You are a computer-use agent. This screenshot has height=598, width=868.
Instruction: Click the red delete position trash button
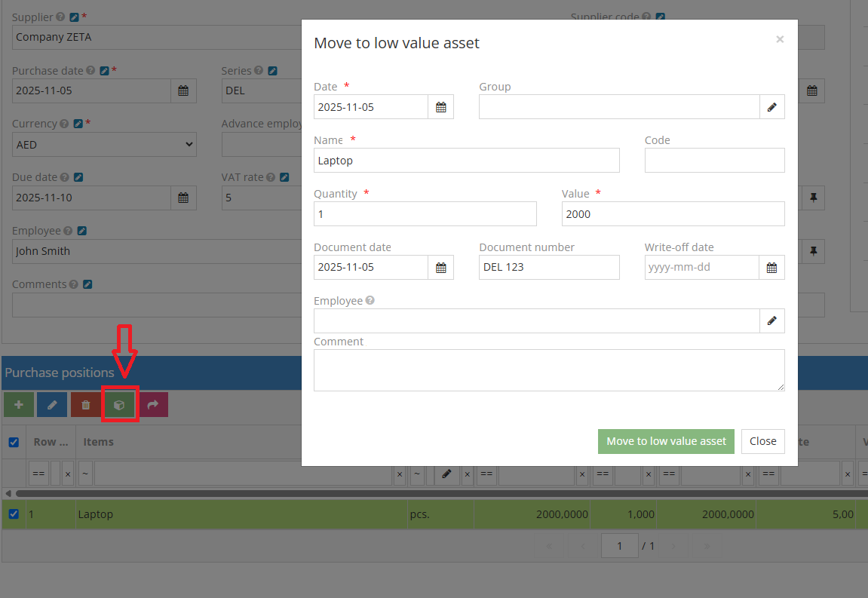click(x=86, y=405)
